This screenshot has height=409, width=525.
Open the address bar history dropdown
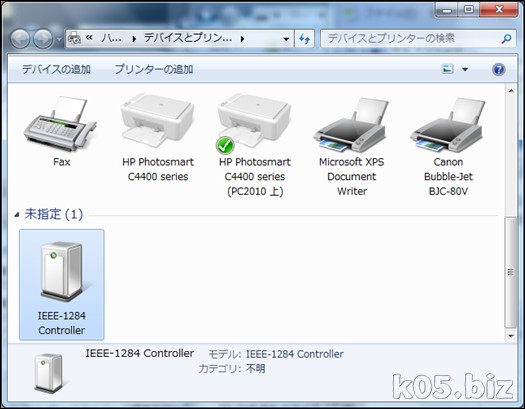(x=286, y=39)
